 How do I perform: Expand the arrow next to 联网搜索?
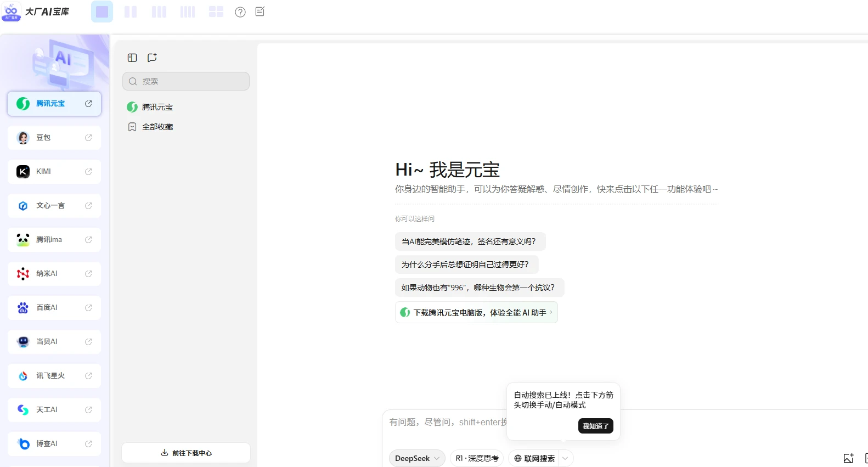(566, 458)
